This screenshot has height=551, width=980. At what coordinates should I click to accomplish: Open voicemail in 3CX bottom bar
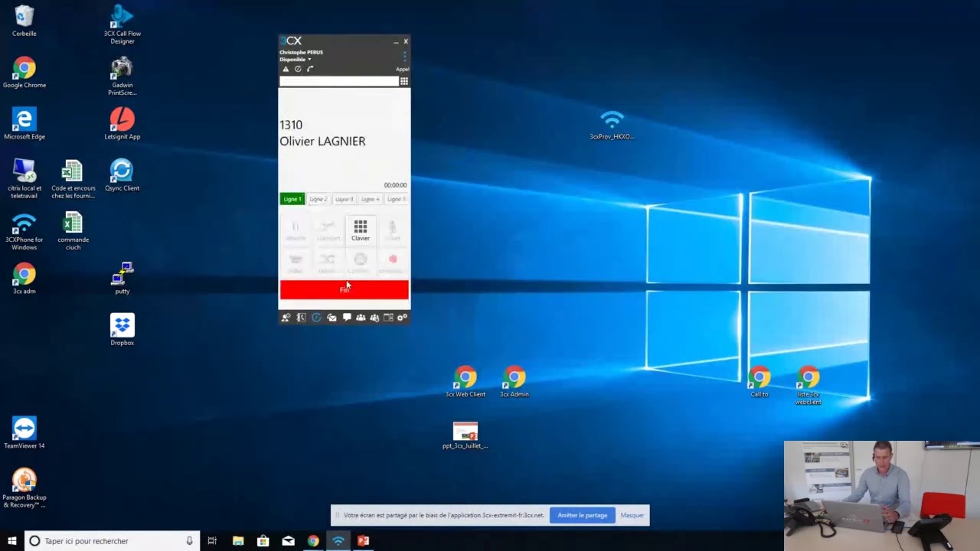click(332, 318)
